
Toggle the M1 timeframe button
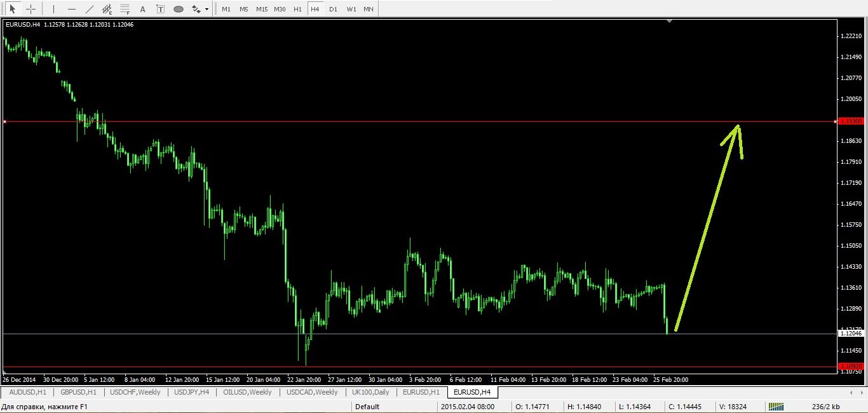[226, 10]
